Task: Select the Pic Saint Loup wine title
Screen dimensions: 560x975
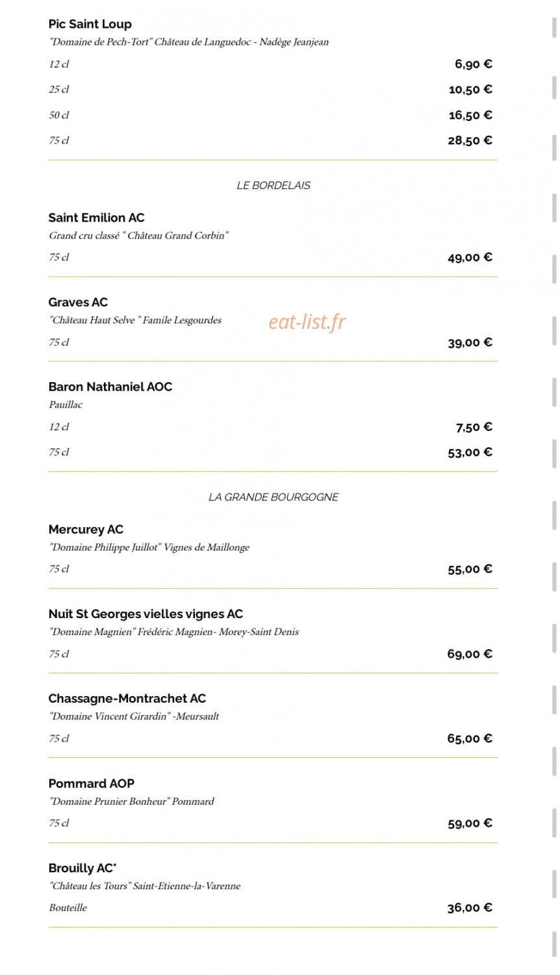Action: (x=90, y=24)
